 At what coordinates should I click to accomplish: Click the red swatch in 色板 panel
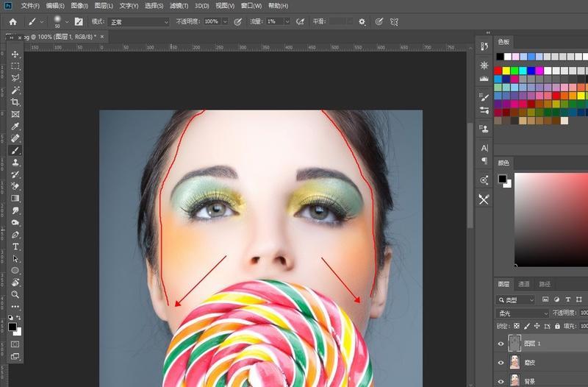[498, 71]
